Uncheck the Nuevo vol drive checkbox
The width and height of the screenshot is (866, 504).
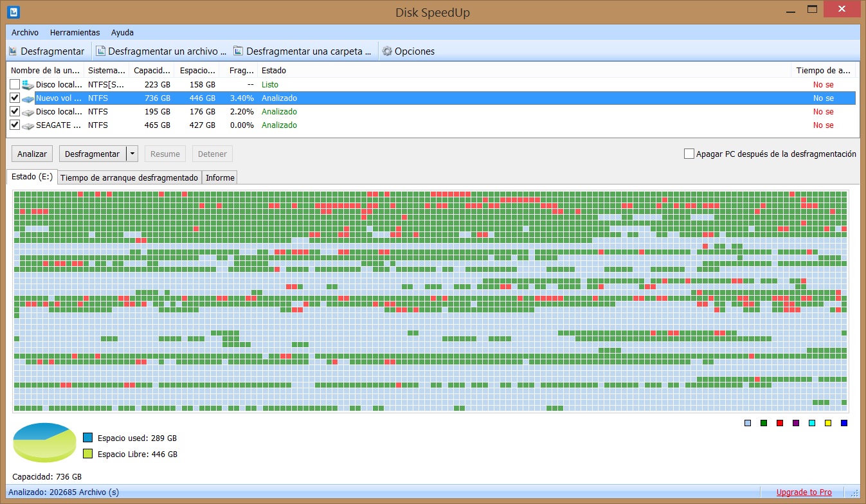coord(15,98)
